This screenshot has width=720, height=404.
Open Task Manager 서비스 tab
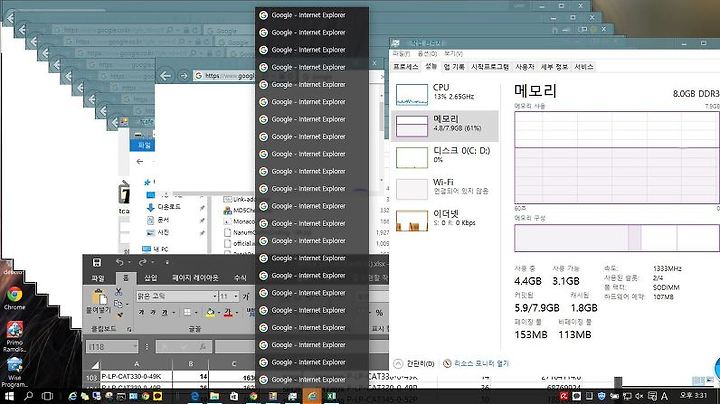pos(584,67)
